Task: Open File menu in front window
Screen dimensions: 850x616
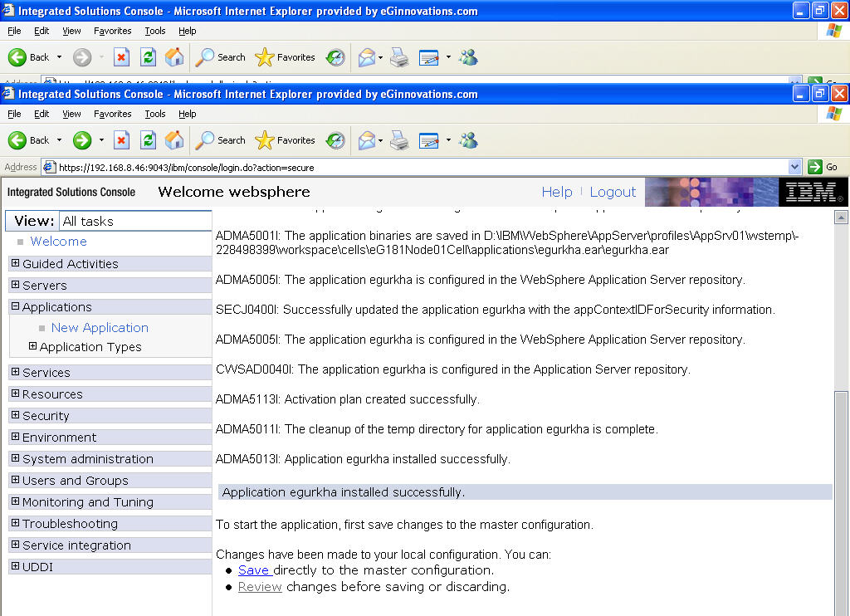Action: [15, 114]
